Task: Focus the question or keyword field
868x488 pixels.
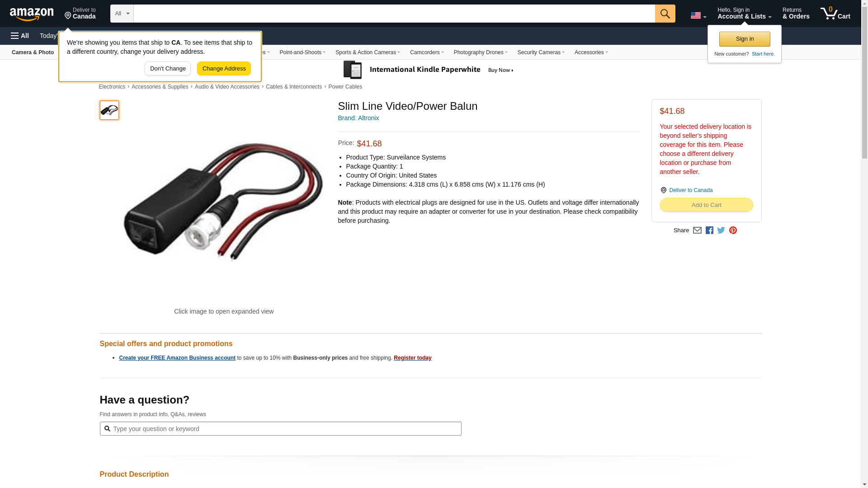Action: 280,429
